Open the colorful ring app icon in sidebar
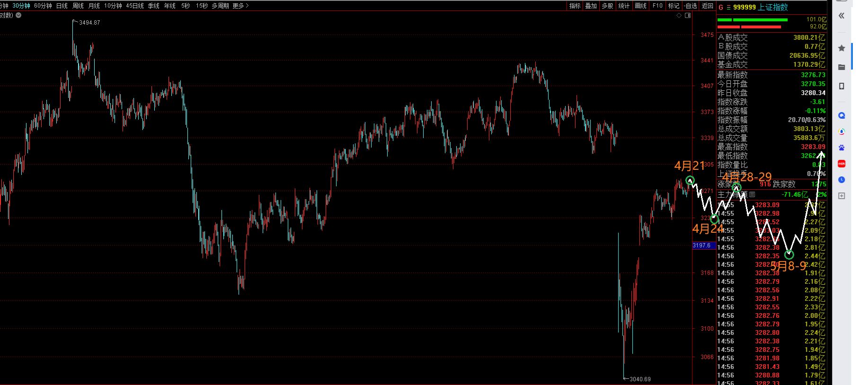This screenshot has height=385, width=868. click(x=841, y=131)
